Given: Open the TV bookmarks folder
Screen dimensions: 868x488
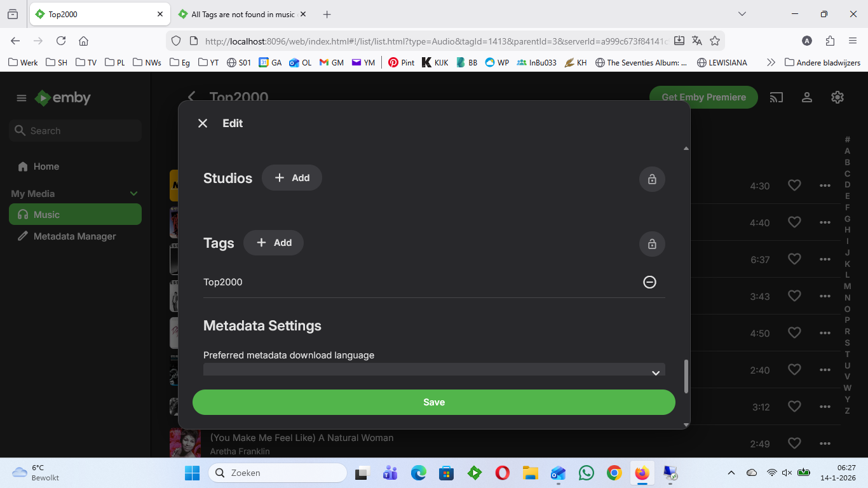Looking at the screenshot, I should [86, 62].
